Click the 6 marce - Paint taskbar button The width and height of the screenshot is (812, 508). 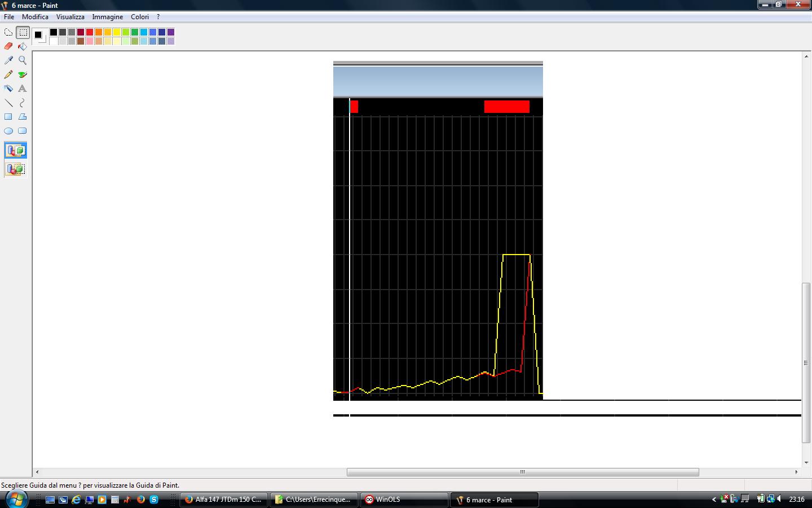[x=495, y=500]
